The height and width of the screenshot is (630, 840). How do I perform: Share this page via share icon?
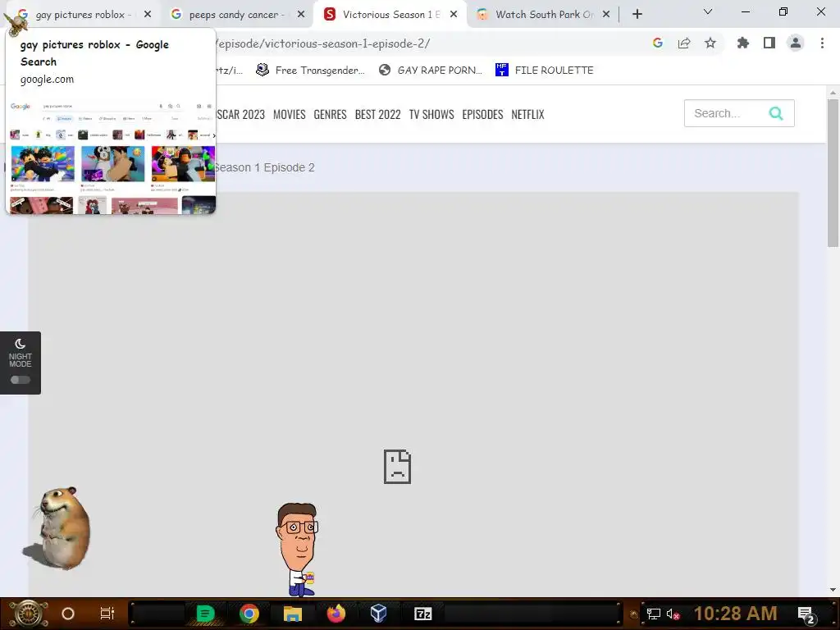684,43
